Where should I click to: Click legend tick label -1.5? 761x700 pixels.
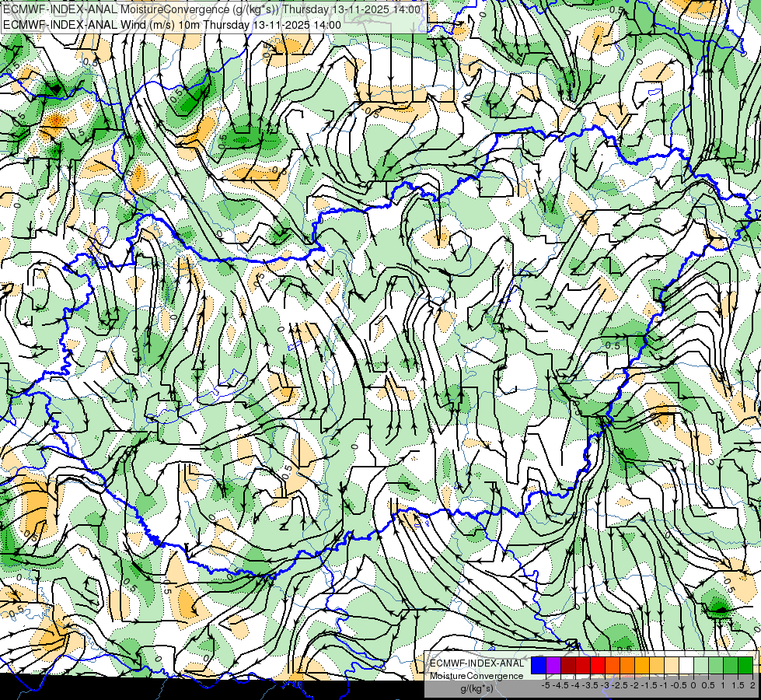coord(651,685)
